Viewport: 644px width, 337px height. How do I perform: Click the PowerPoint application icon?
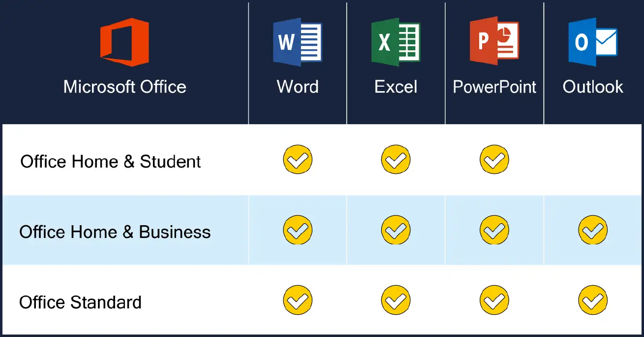[x=494, y=41]
